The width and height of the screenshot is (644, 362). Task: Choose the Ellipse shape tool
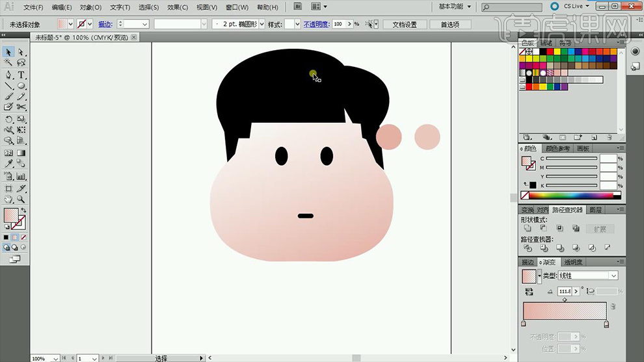pos(21,86)
